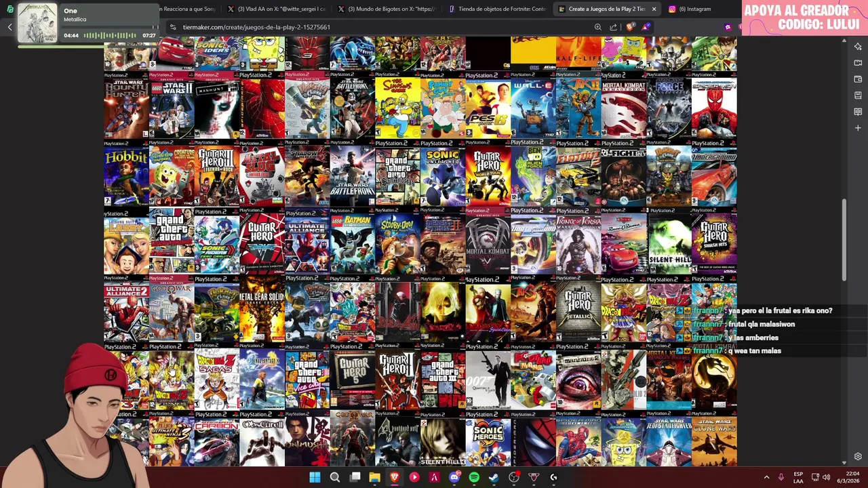Image resolution: width=868 pixels, height=488 pixels.
Task: Seek in the One by Metallica waveform
Action: click(x=110, y=35)
